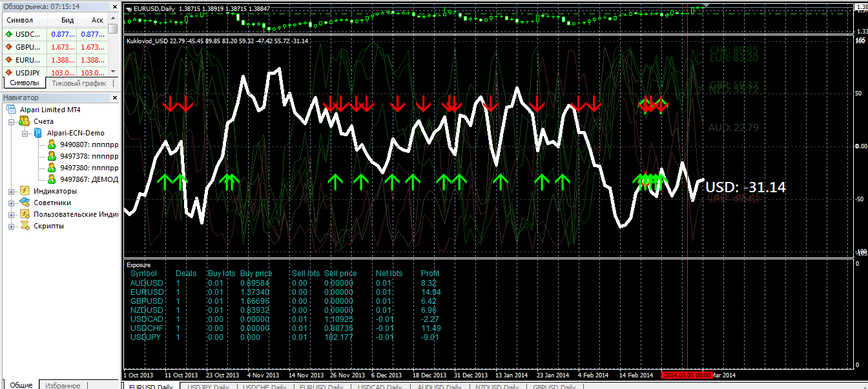Screen dimensions: 868x389
Task: Click the green up arrow beside USDC symbol
Action: [x=9, y=34]
